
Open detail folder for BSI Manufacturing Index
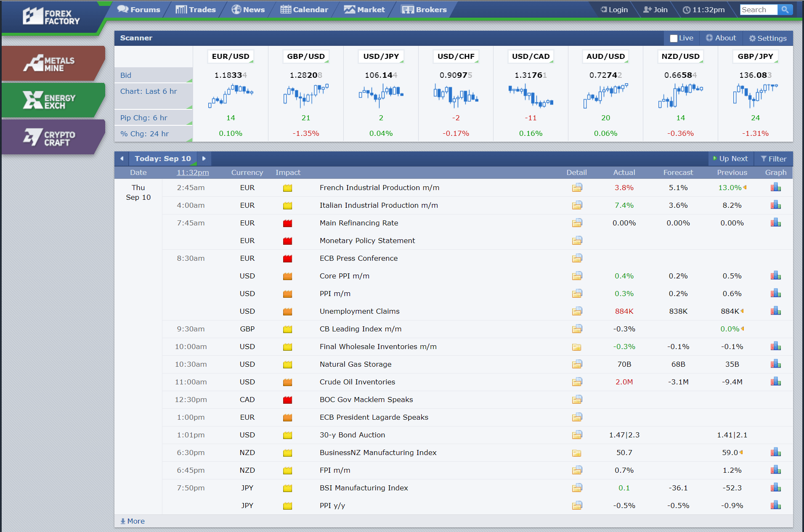pos(577,488)
